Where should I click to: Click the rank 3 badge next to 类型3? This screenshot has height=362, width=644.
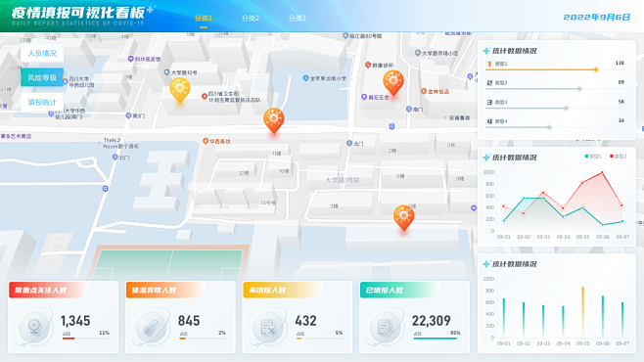click(489, 102)
